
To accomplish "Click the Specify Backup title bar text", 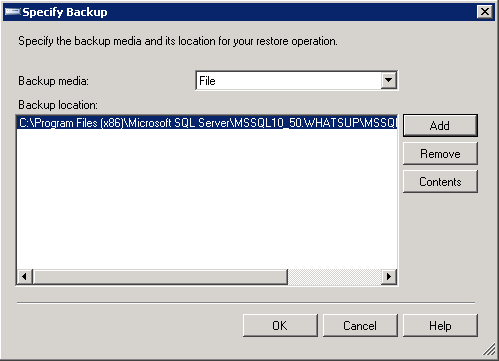I will click(x=65, y=12).
